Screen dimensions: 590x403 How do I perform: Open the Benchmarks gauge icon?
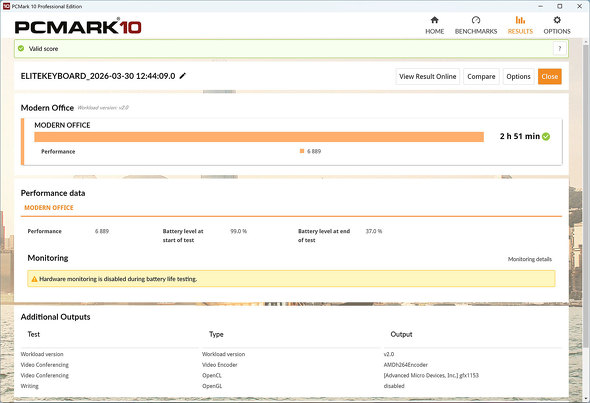point(476,20)
